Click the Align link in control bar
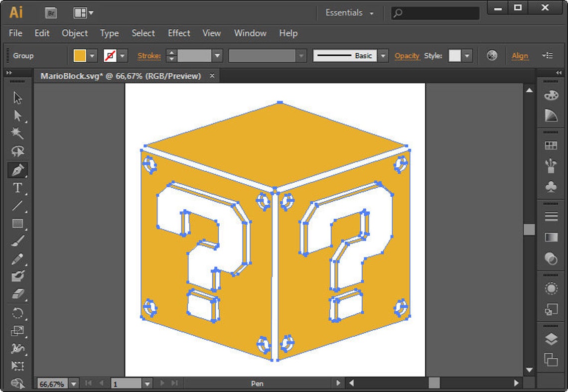Viewport: 568px width, 392px height. 520,56
